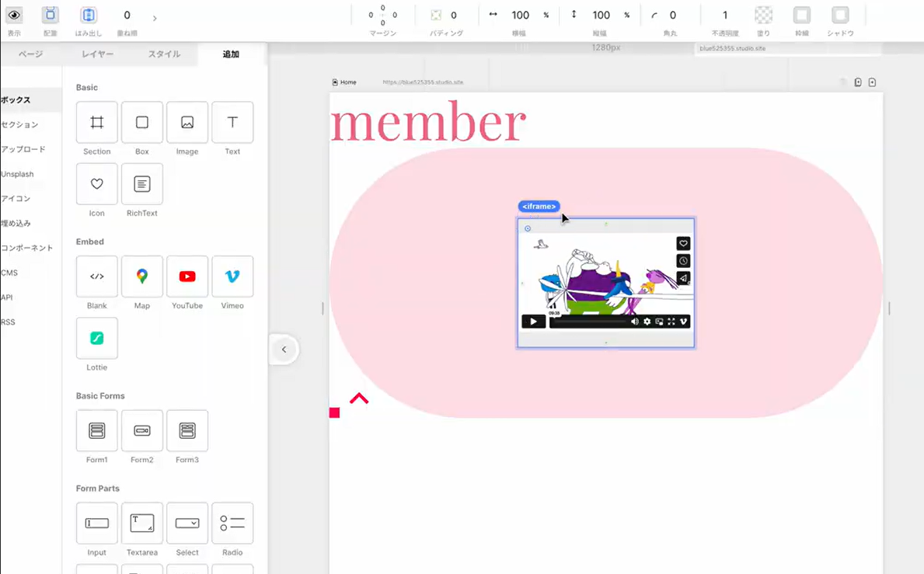This screenshot has height=574, width=924.
Task: Play the embedded Vimeo video
Action: (x=533, y=322)
